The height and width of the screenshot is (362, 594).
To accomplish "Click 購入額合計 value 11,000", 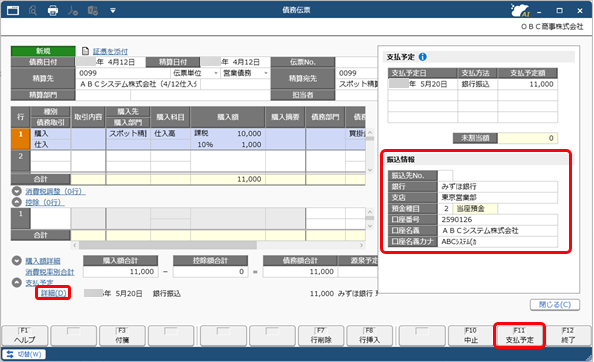I will click(120, 272).
